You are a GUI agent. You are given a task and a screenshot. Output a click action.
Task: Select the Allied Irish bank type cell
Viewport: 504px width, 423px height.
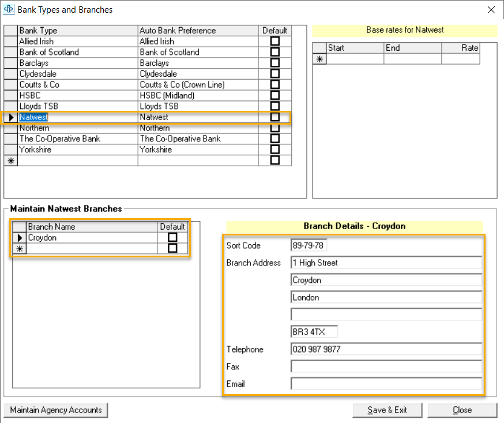click(x=78, y=41)
